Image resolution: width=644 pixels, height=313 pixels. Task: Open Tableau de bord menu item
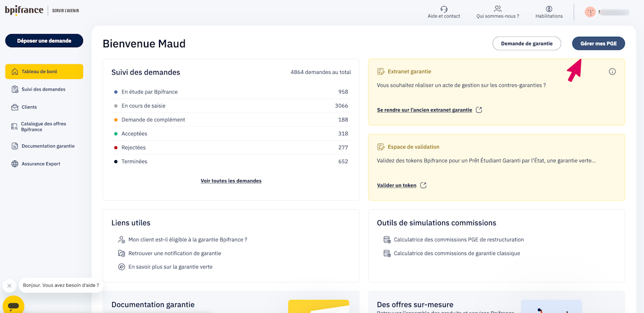pos(44,71)
